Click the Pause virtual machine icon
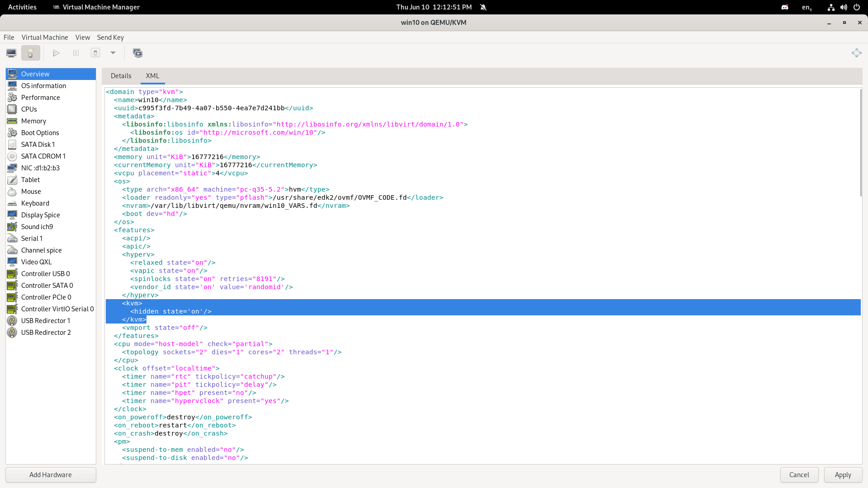The height and width of the screenshot is (488, 868). [x=76, y=53]
